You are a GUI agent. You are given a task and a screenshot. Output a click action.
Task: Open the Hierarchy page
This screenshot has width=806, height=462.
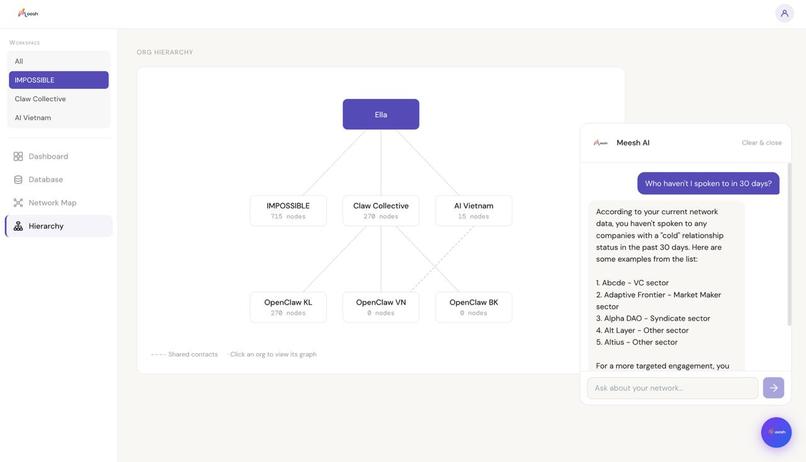[59, 226]
